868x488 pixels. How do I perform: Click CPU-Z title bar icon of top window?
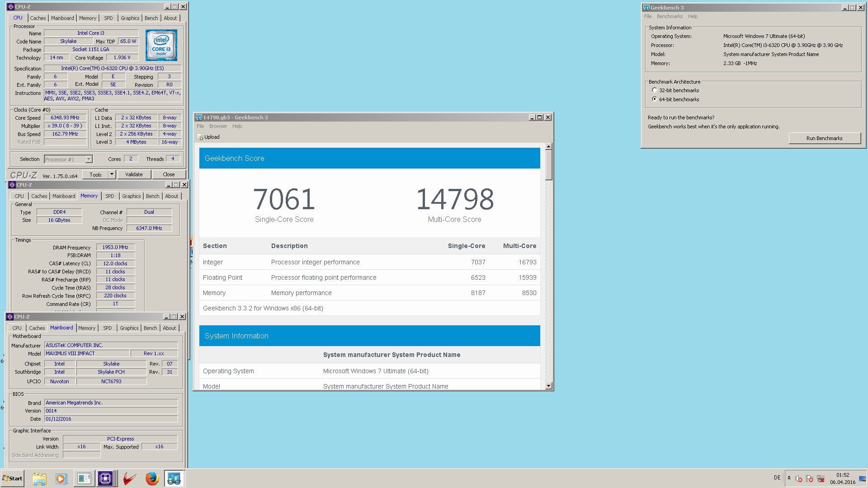pyautogui.click(x=11, y=7)
